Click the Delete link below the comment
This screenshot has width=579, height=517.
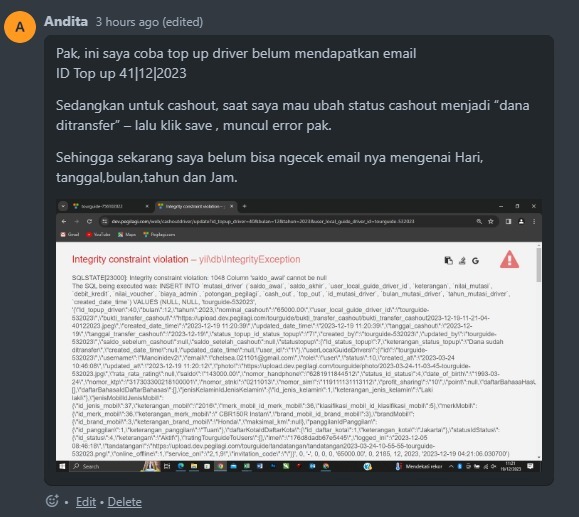coord(124,502)
